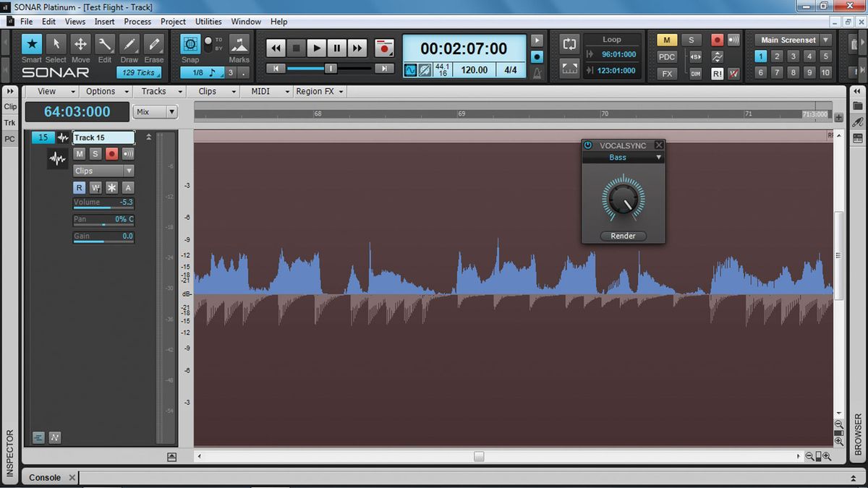Toggle the metronome icon
Screen dimensions: 868x488
[537, 73]
